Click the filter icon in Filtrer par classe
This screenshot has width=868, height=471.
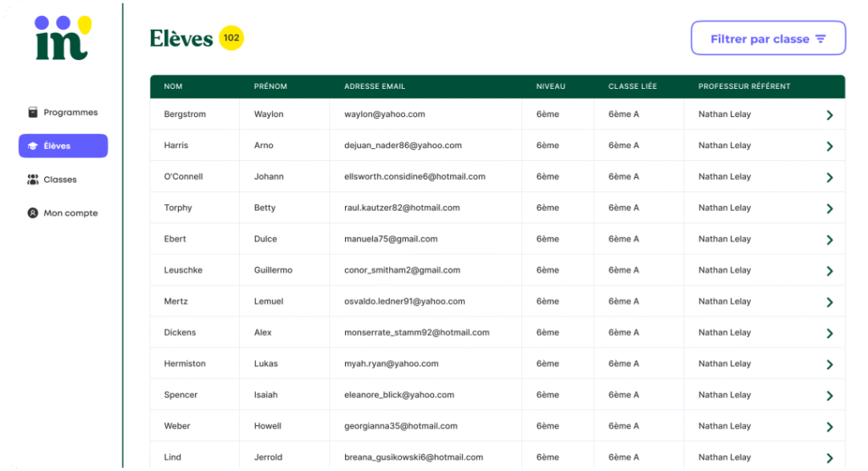pyautogui.click(x=821, y=39)
